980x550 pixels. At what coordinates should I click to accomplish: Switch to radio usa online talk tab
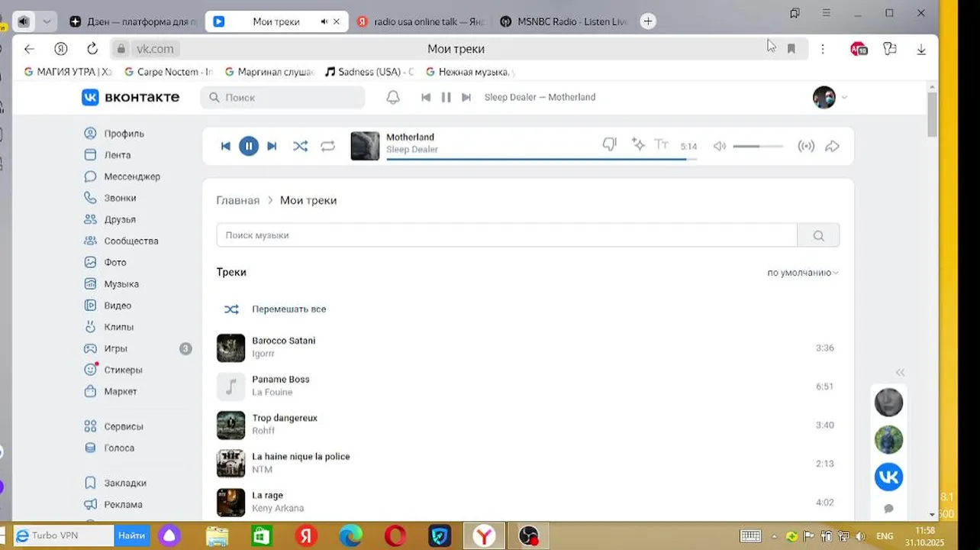[x=418, y=21]
